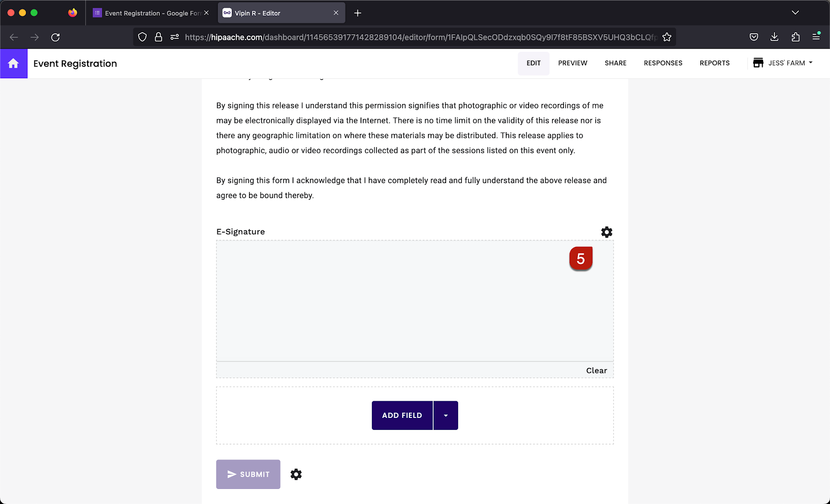Open the downloads panel
This screenshot has height=504, width=830.
point(774,37)
